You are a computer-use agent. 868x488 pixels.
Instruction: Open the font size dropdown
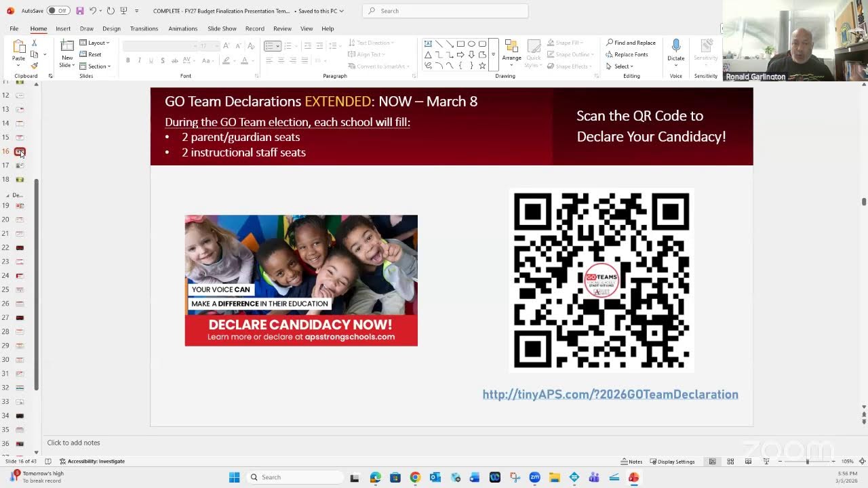216,46
